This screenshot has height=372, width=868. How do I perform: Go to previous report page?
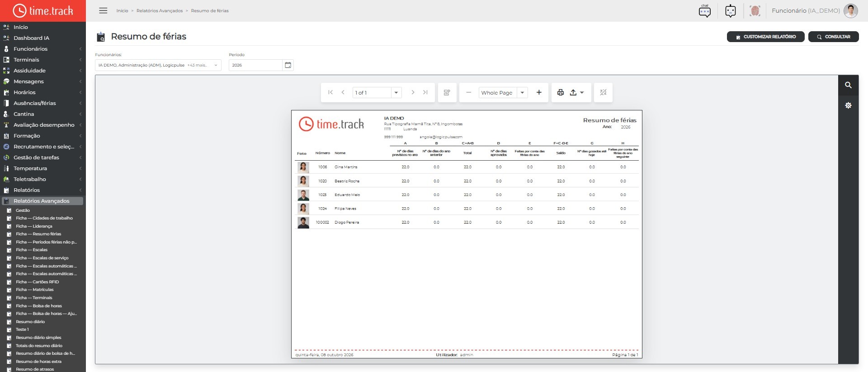pyautogui.click(x=343, y=92)
